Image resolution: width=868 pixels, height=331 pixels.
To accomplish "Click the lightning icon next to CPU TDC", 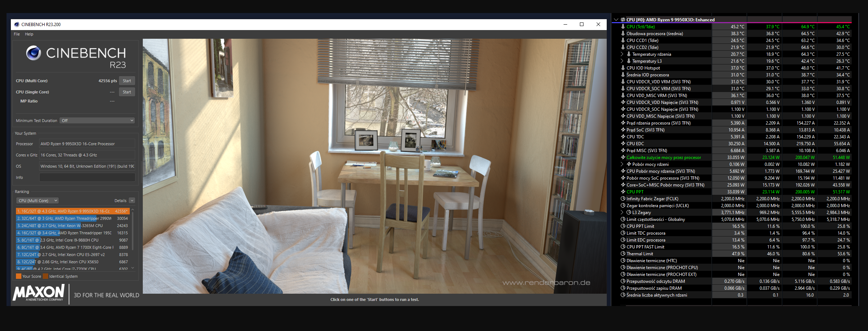I will click(623, 137).
